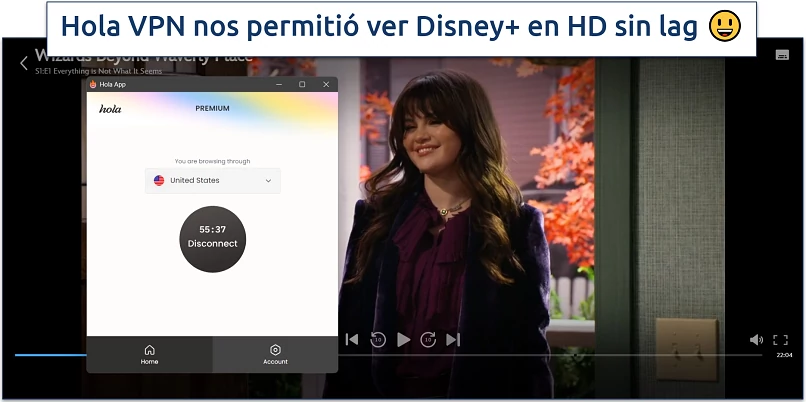Click the PREMIUM label in Hola
This screenshot has height=402, width=806.
(x=212, y=108)
